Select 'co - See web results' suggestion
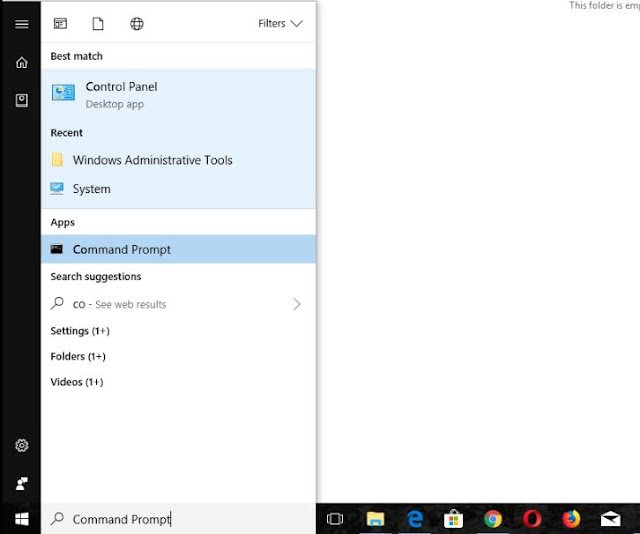Screen dimensions: 640x534 178,304
